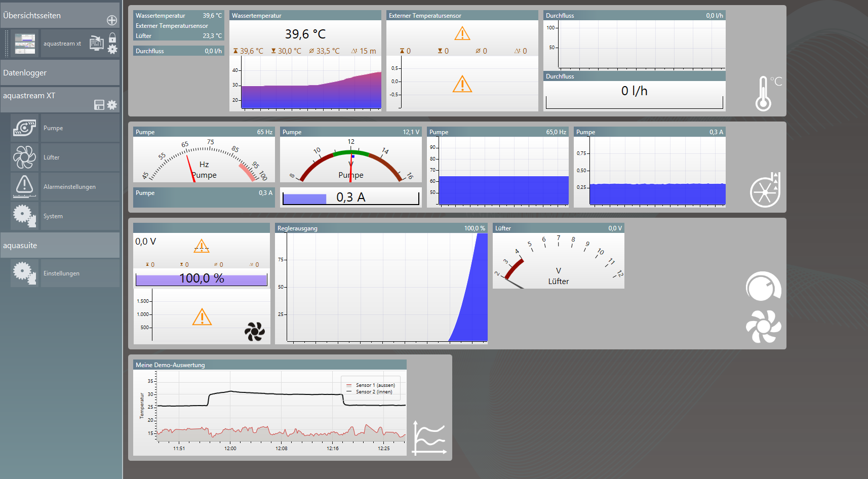Click the desktop mode monitor icon
This screenshot has width=868, height=479.
click(x=96, y=44)
